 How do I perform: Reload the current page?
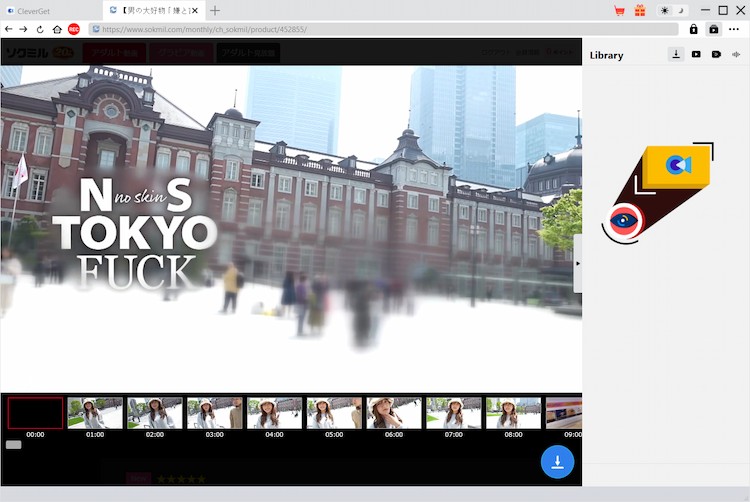point(40,29)
